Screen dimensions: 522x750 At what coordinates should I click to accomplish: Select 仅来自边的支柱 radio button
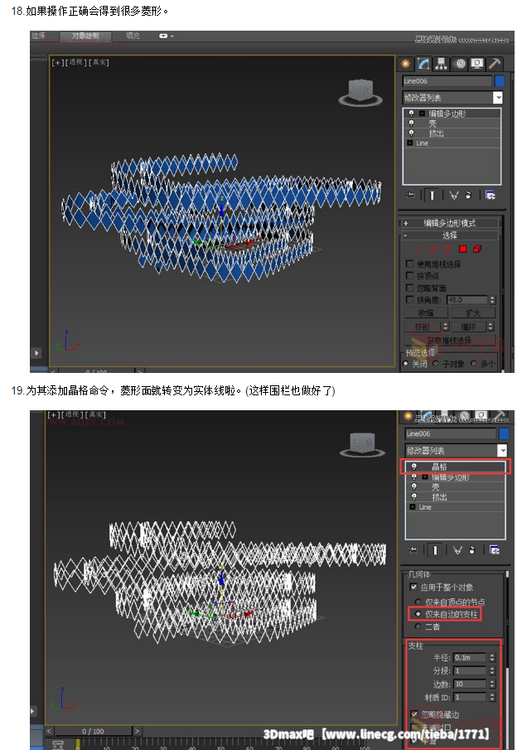(x=418, y=614)
